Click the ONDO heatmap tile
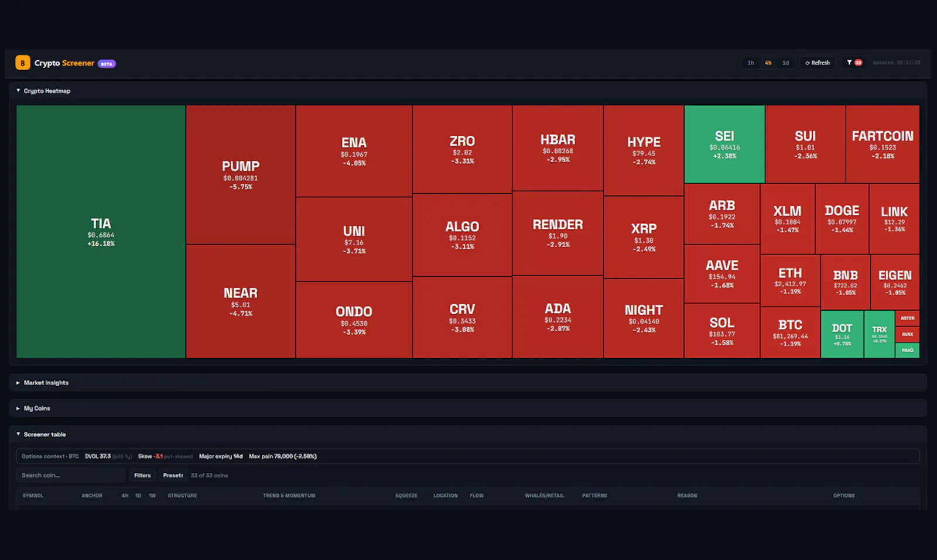 pos(354,319)
